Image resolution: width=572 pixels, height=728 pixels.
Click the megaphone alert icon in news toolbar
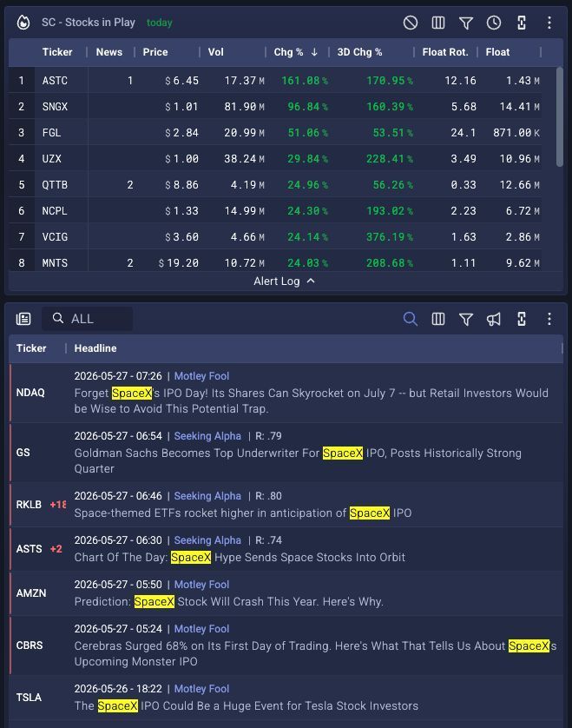tap(494, 319)
